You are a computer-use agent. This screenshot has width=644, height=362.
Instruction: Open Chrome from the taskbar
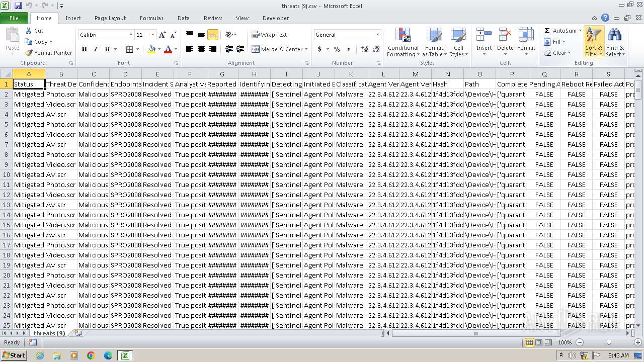(x=91, y=355)
